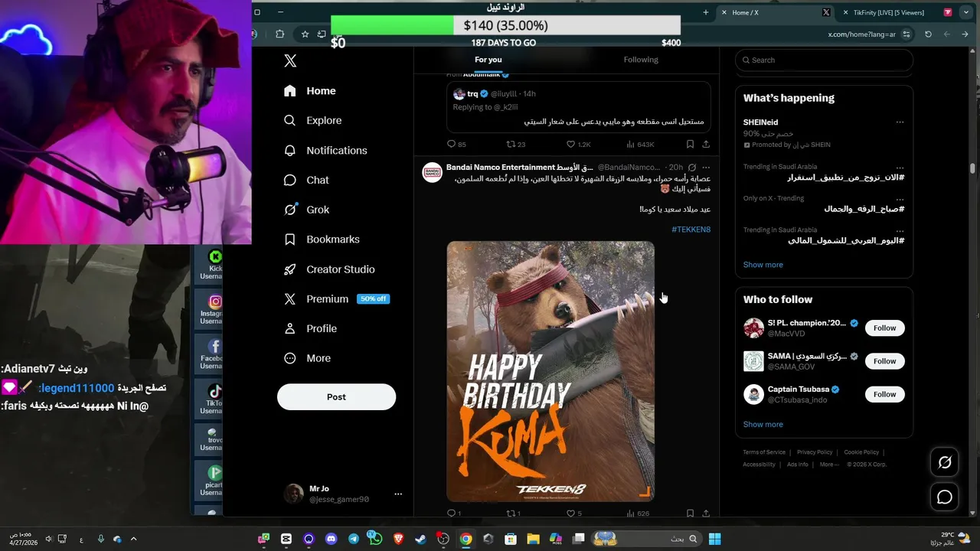Follow Captain Tsubasa account
The image size is (980, 551).
(x=884, y=394)
